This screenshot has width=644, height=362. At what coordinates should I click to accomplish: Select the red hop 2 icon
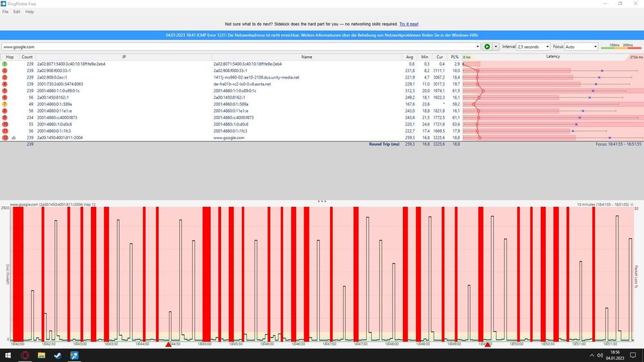coord(5,71)
